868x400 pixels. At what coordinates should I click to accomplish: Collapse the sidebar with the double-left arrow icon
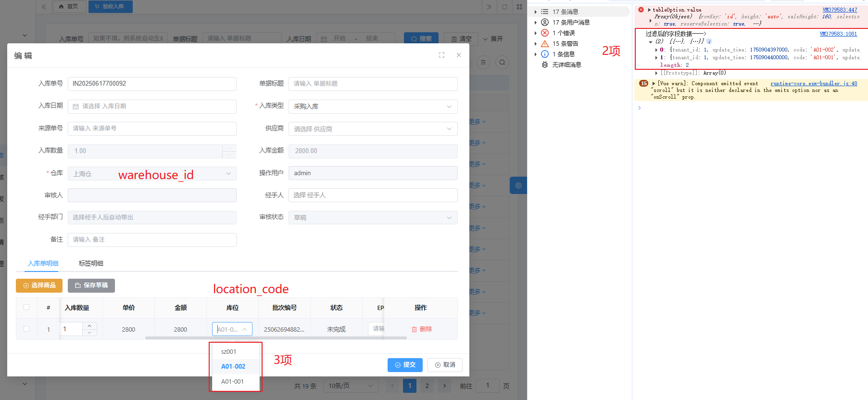tap(44, 7)
